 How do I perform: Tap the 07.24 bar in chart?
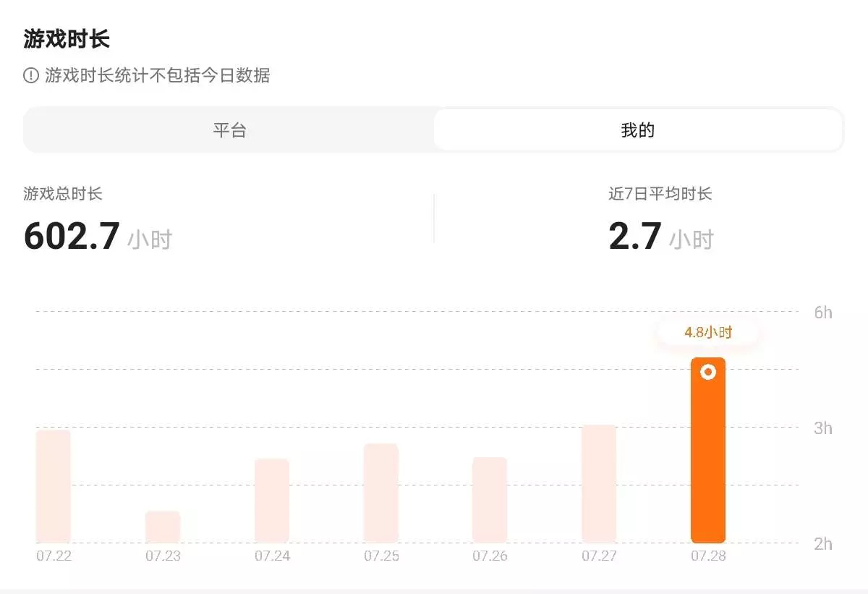[x=272, y=501]
